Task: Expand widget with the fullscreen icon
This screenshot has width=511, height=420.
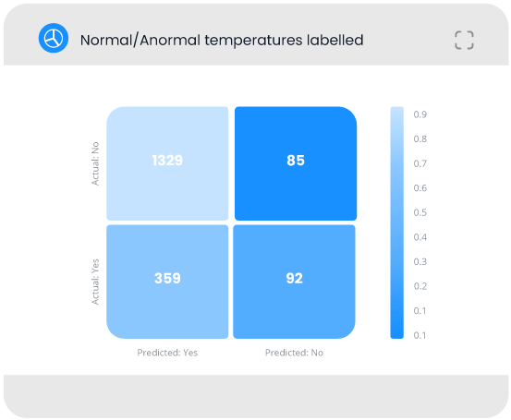Action: [464, 40]
